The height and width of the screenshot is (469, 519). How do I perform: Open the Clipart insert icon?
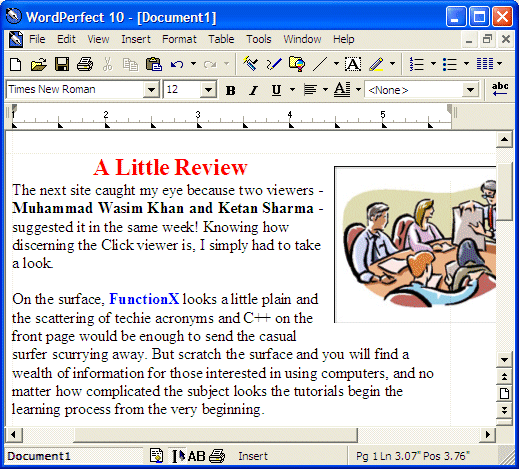click(297, 63)
